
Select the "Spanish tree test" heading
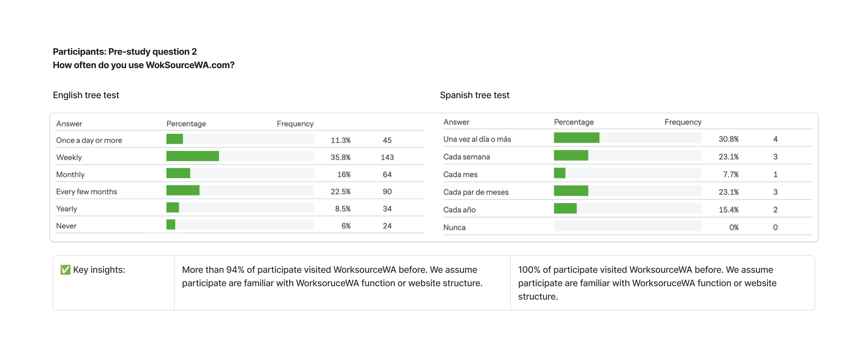[x=474, y=95]
